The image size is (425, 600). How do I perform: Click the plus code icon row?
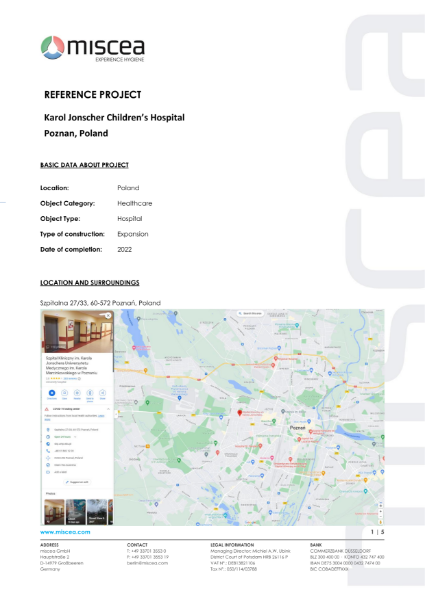click(x=48, y=458)
